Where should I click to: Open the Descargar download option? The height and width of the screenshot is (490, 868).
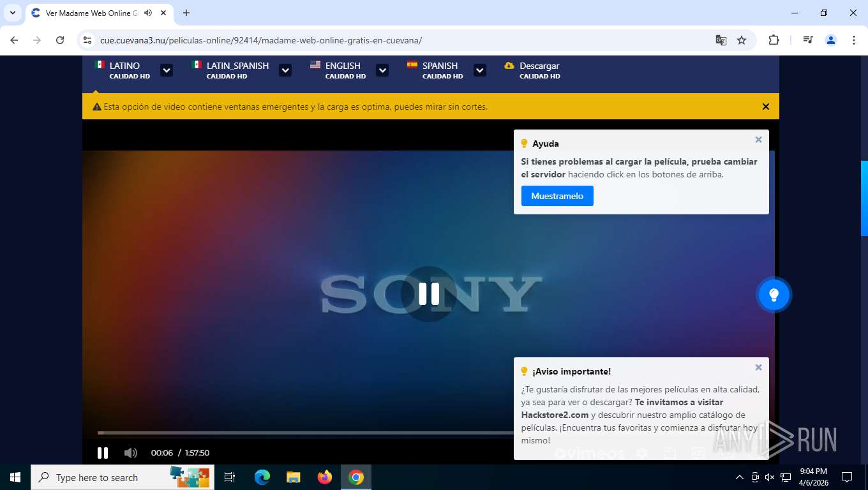coord(532,70)
